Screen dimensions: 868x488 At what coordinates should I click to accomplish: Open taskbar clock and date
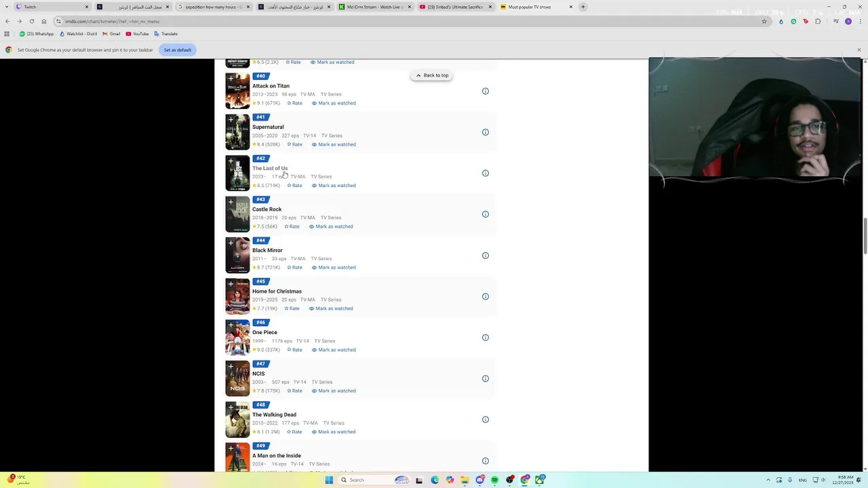coord(845,480)
